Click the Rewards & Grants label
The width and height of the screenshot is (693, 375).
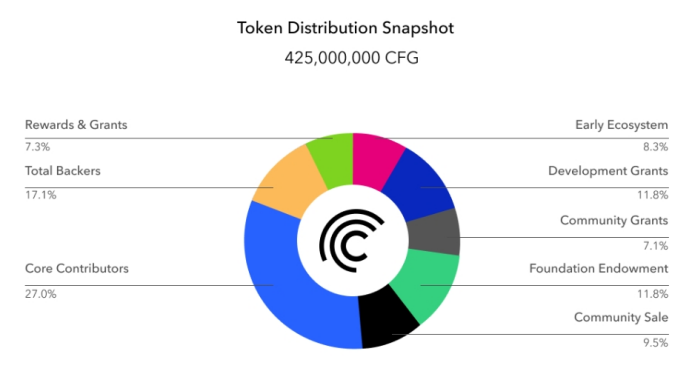point(76,125)
